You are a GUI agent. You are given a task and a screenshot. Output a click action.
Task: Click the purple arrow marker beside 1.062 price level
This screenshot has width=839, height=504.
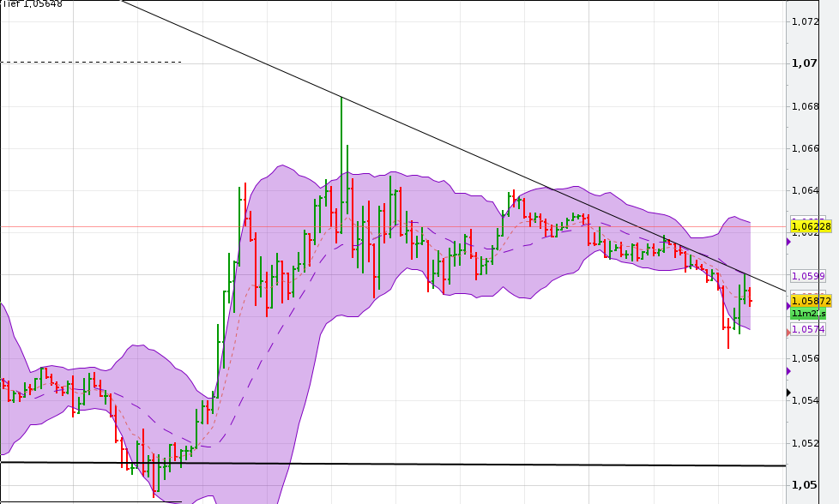pyautogui.click(x=788, y=242)
